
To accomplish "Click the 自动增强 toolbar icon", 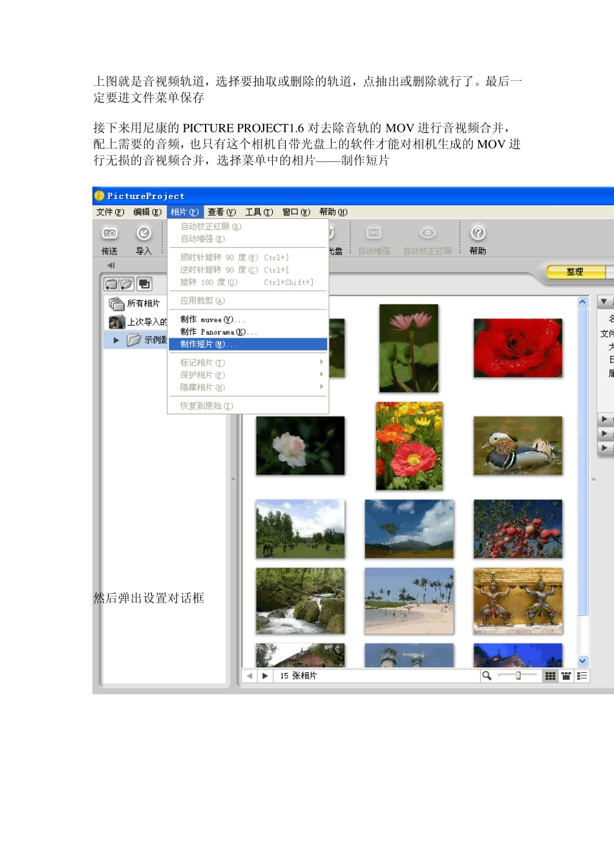I will point(374,233).
